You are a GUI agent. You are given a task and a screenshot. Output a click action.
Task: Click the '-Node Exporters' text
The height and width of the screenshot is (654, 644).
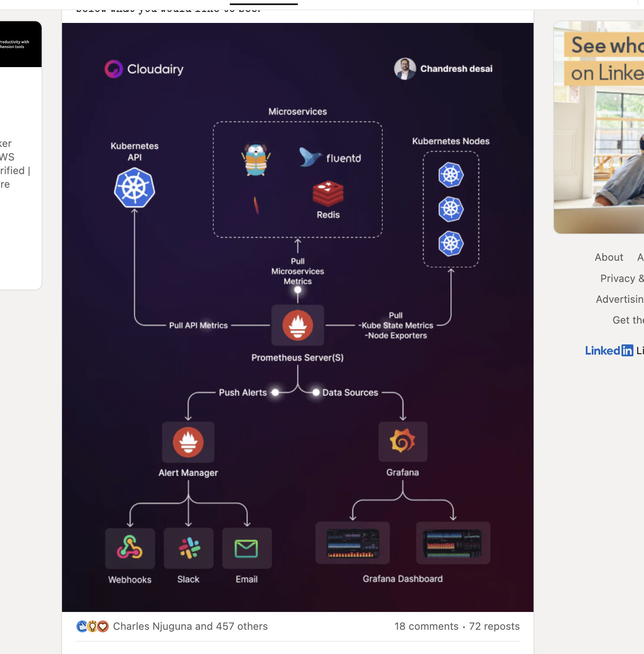pos(396,335)
